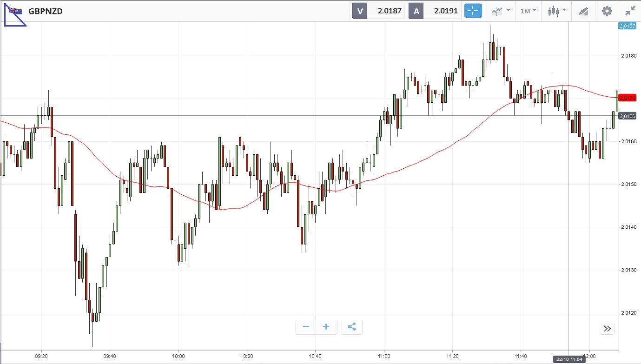
Task: Expand the candlestick chart type dropdown
Action: [557, 11]
